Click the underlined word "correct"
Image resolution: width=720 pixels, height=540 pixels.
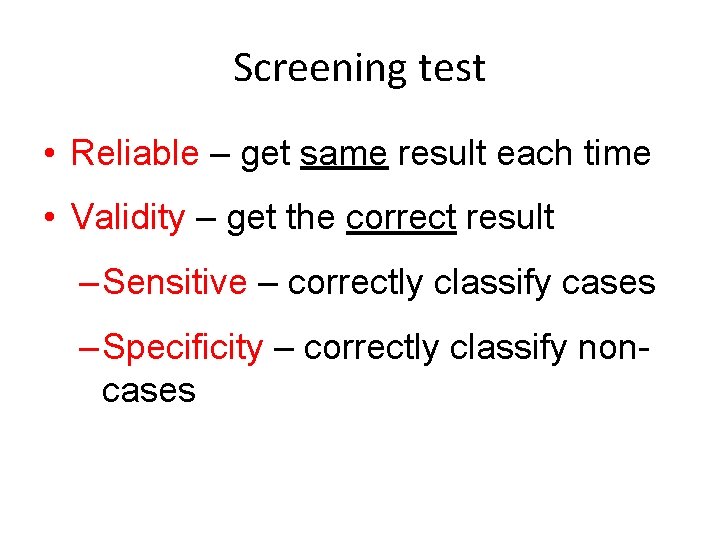(401, 218)
